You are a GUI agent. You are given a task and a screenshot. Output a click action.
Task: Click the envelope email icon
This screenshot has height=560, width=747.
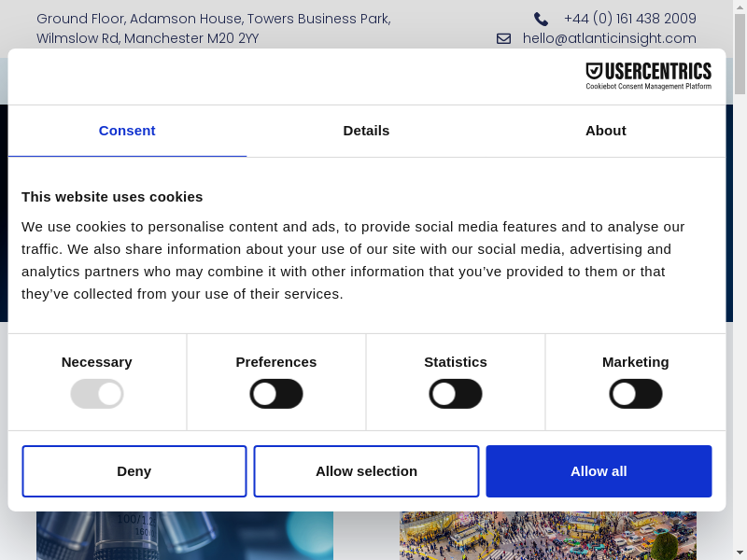point(503,38)
